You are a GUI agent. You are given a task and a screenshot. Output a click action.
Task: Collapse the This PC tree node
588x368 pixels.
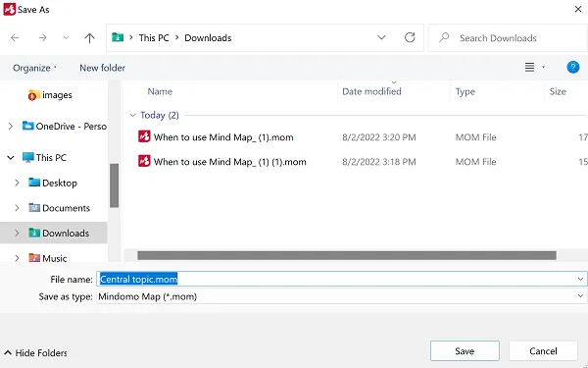11,158
